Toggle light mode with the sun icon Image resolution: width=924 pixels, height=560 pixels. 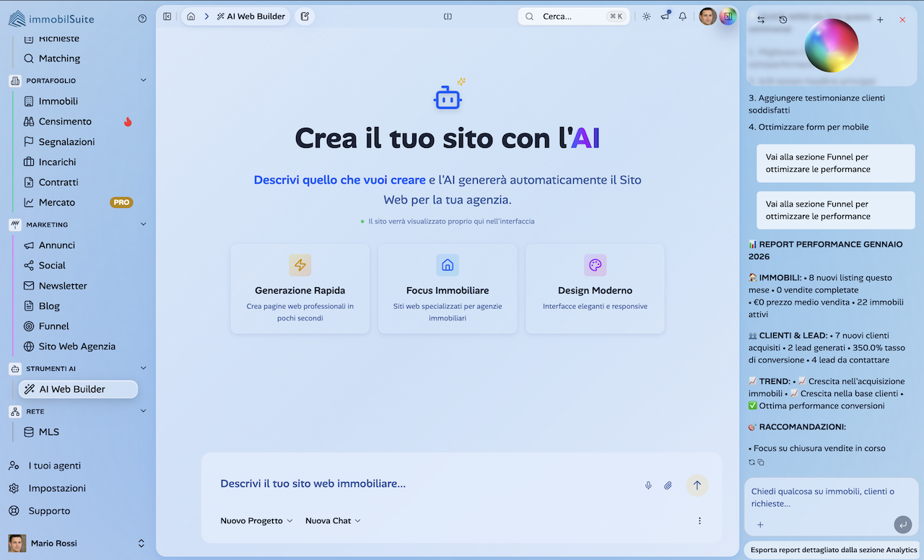(x=646, y=16)
